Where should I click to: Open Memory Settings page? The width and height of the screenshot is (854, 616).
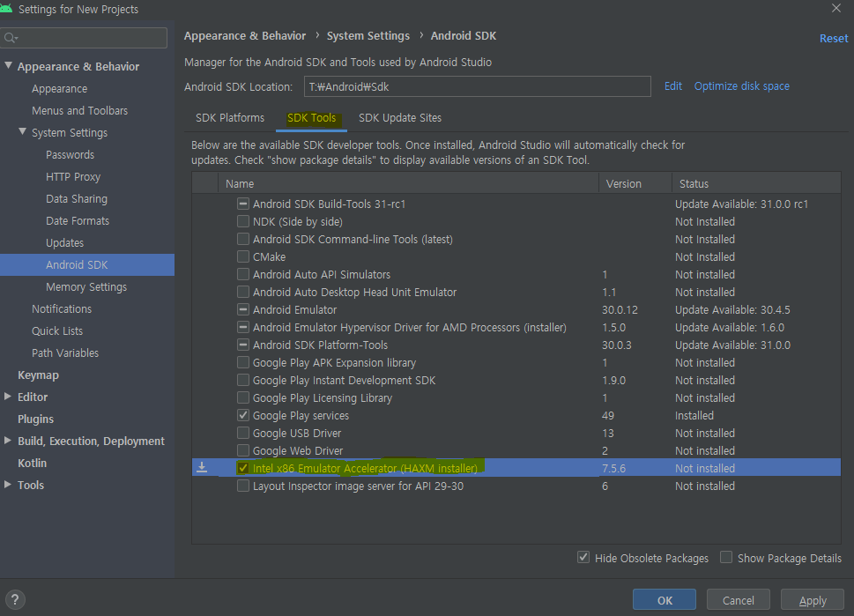tap(86, 286)
